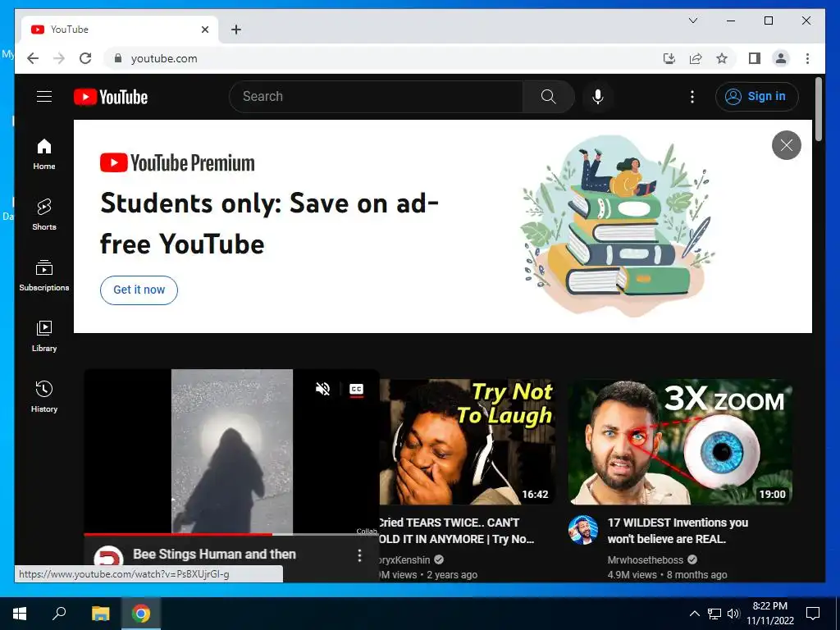840x630 pixels.
Task: Open Library in the sidebar
Action: click(44, 336)
